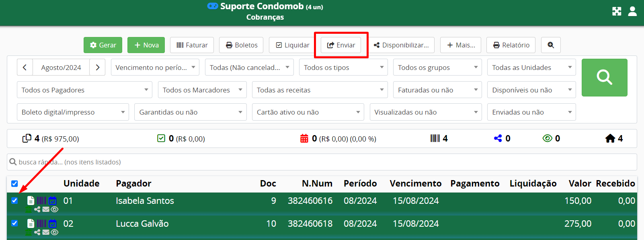Click eye icon in Lucca Galvão row
The width and height of the screenshot is (644, 240).
click(55, 232)
